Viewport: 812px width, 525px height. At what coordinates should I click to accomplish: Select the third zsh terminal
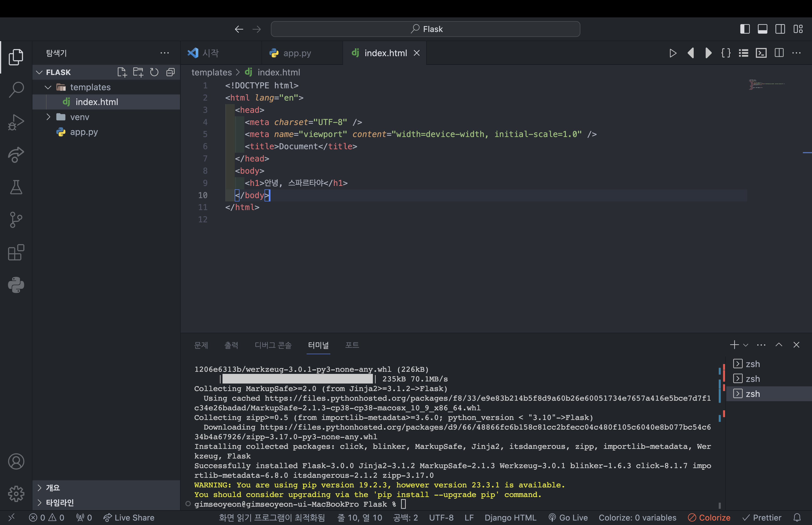click(x=769, y=394)
